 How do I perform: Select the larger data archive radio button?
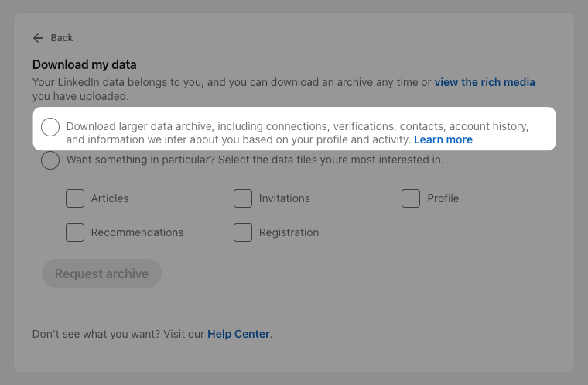coord(50,126)
